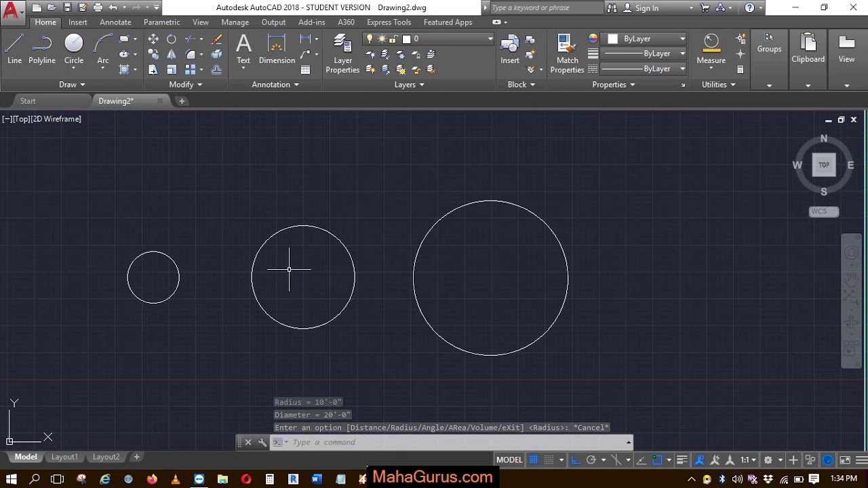Activate Match Properties tool
Image resolution: width=868 pixels, height=488 pixels.
pos(567,54)
